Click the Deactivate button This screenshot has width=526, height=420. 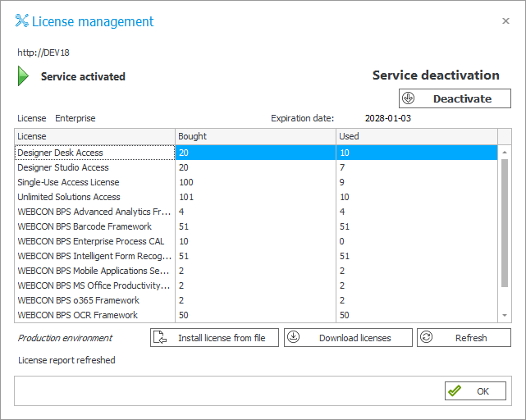pyautogui.click(x=455, y=98)
